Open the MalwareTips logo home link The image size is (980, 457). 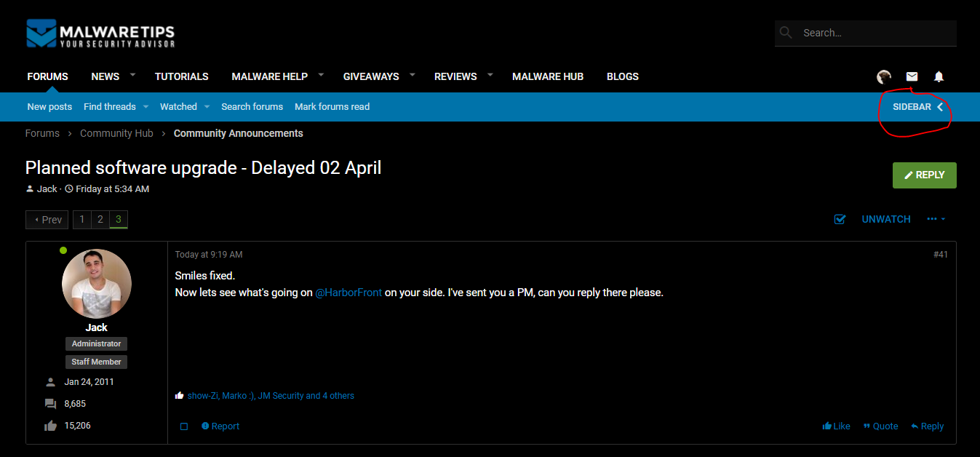coord(100,33)
